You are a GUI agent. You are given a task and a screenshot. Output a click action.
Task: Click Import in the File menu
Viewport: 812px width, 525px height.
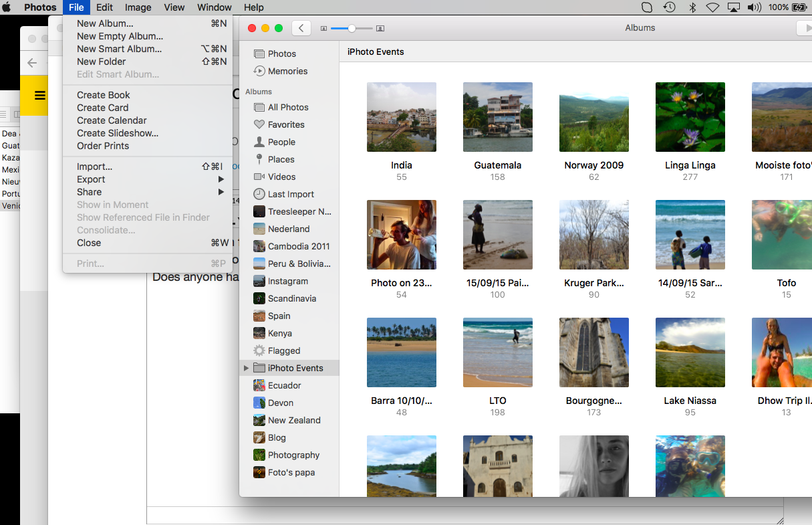coord(94,167)
